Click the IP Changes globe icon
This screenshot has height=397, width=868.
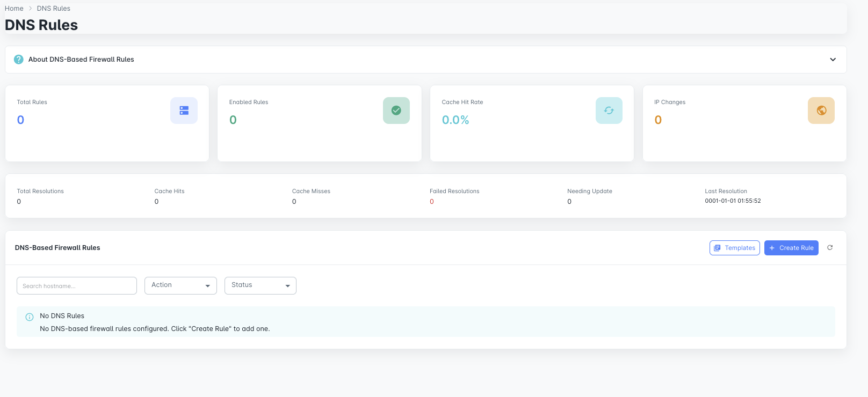[x=821, y=111]
